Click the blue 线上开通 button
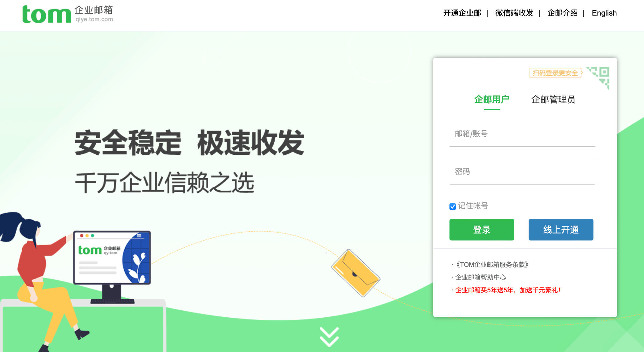The width and height of the screenshot is (644, 352). coord(561,230)
